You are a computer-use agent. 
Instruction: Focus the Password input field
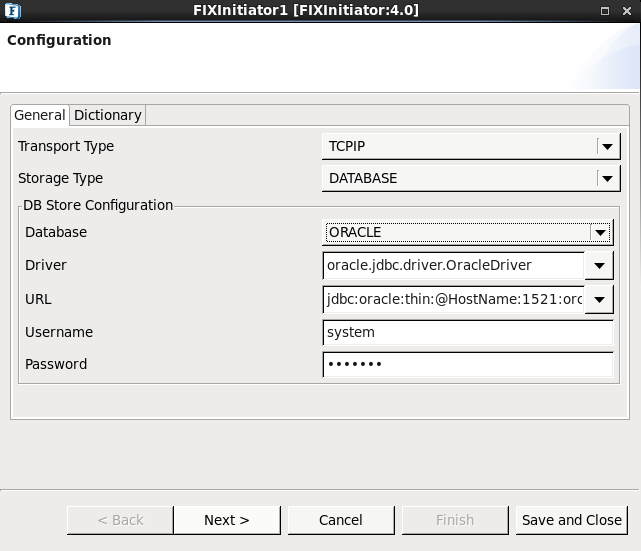point(468,365)
